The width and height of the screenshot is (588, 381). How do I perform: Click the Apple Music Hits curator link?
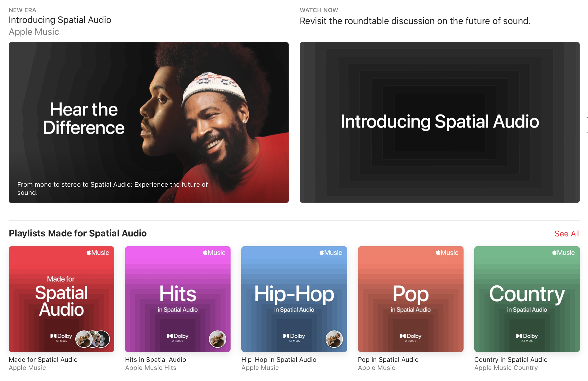150,368
